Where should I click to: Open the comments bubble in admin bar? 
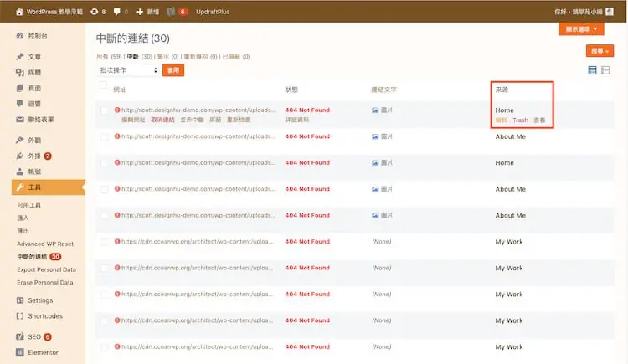click(117, 12)
